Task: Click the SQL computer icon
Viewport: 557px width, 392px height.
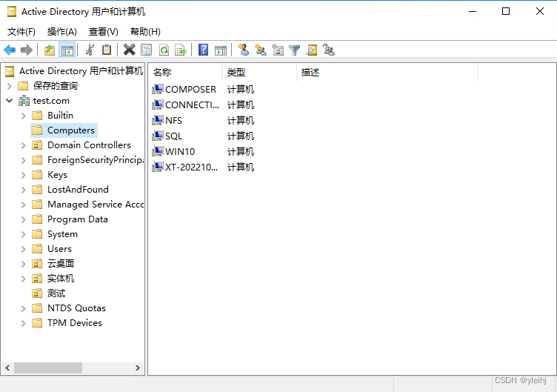Action: tap(158, 136)
